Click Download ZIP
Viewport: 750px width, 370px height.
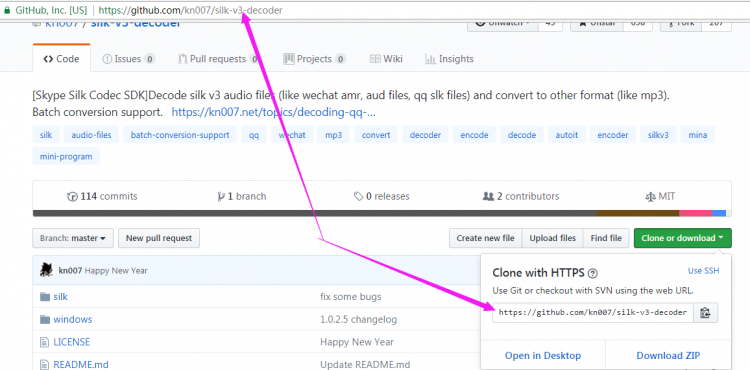pyautogui.click(x=668, y=356)
